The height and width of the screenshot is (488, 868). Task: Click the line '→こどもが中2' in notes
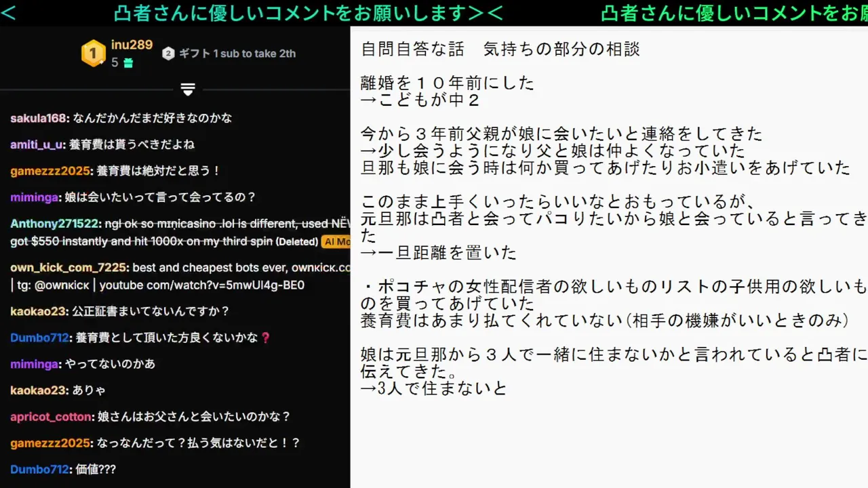tap(420, 100)
